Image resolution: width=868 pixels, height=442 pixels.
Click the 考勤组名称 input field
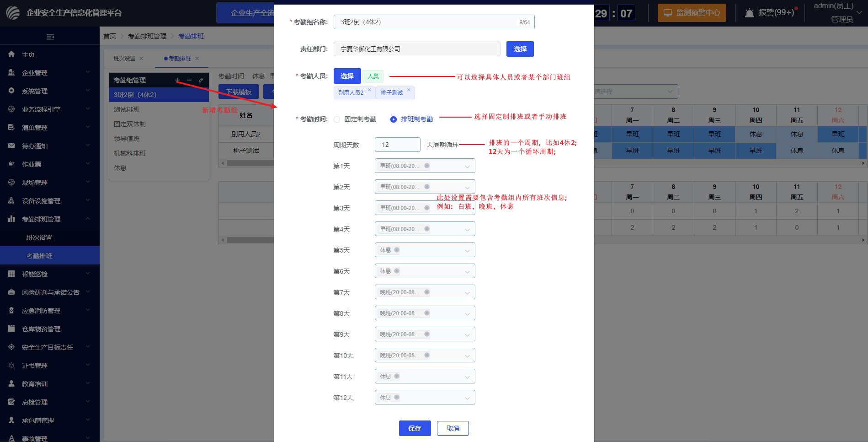coord(434,22)
